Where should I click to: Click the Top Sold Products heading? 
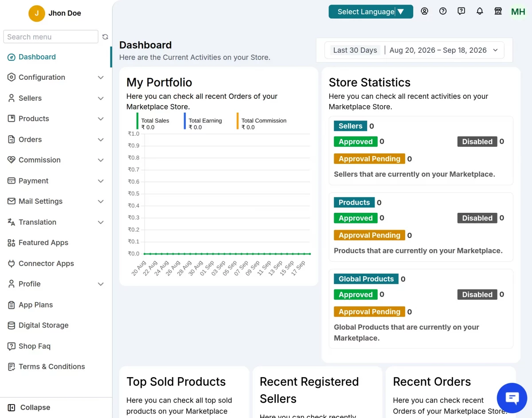tap(176, 382)
